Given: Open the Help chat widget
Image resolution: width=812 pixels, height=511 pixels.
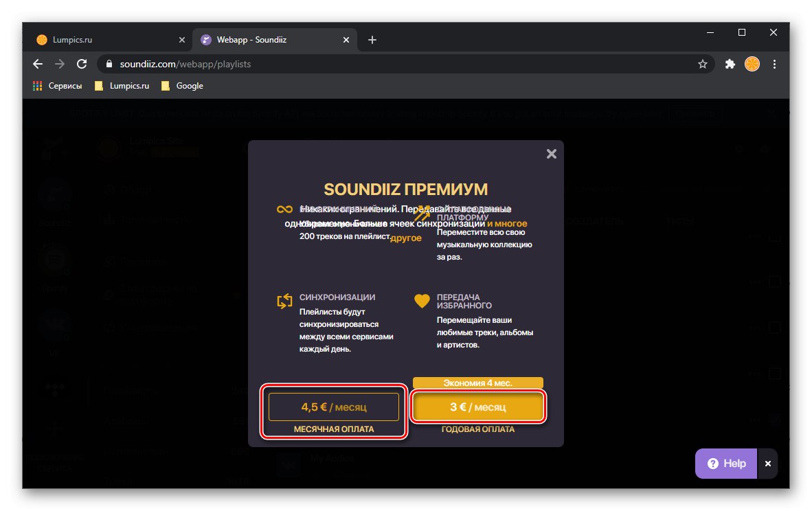Looking at the screenshot, I should coord(726,464).
